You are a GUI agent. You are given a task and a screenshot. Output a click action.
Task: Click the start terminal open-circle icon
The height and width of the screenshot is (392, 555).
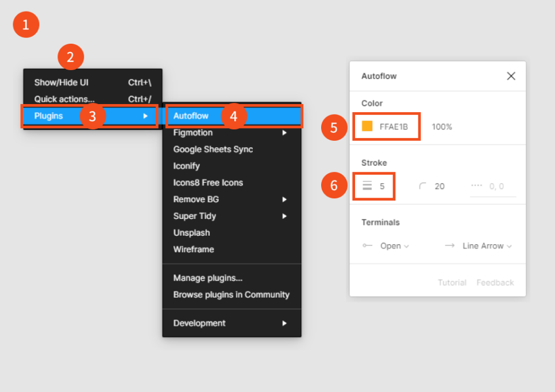367,245
